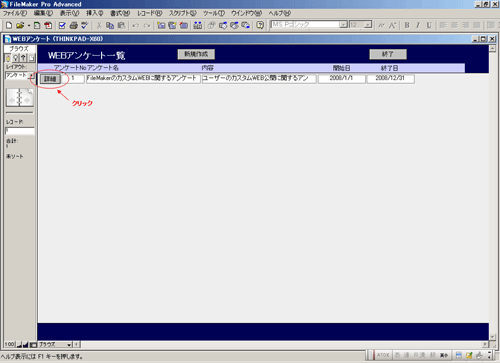The height and width of the screenshot is (363, 500).
Task: Click the 新規作成 button
Action: (x=196, y=54)
